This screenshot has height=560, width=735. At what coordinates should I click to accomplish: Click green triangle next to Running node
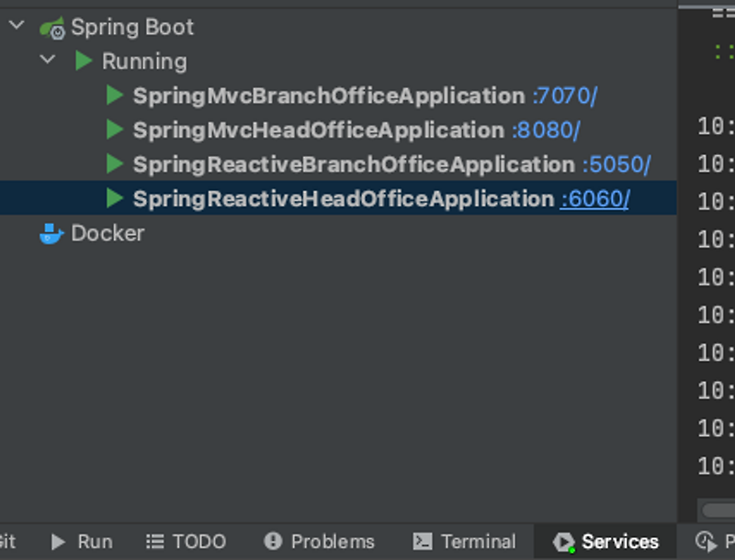pyautogui.click(x=83, y=61)
